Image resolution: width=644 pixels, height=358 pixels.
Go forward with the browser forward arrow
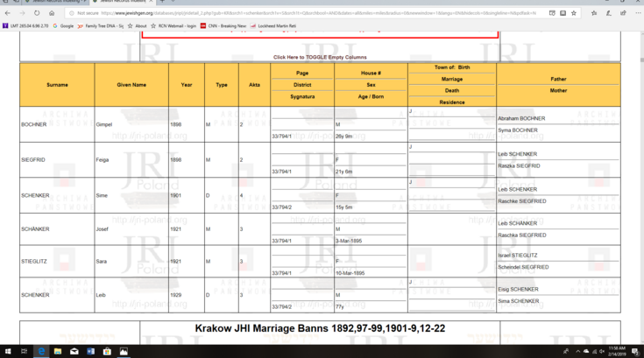pyautogui.click(x=22, y=13)
